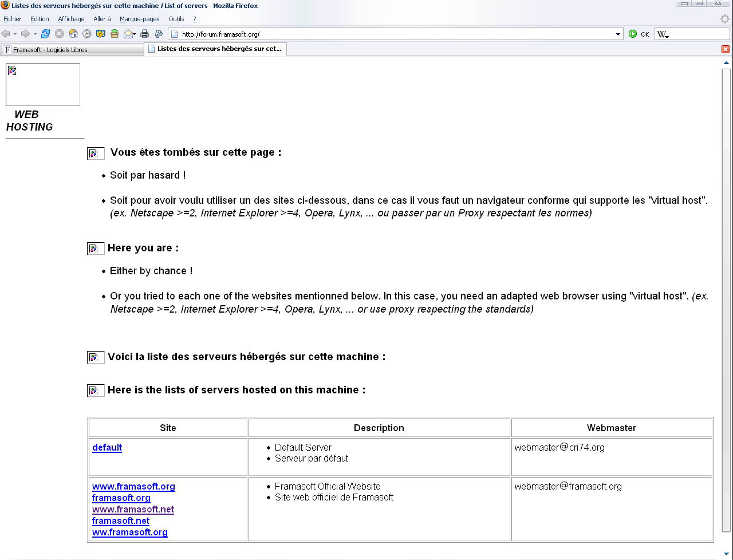This screenshot has height=560, width=733.
Task: Click broken image icon beside 'Here you are'
Action: click(96, 249)
